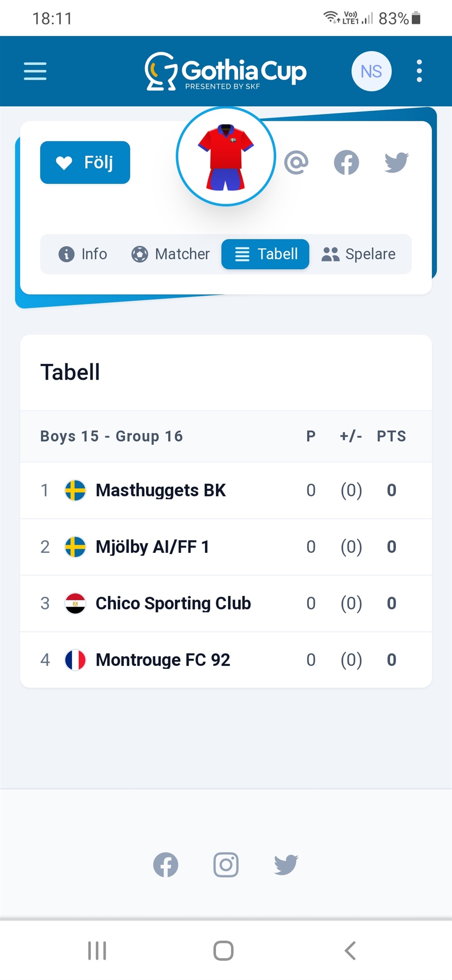
Task: Switch to the Matcher tab
Action: (170, 254)
